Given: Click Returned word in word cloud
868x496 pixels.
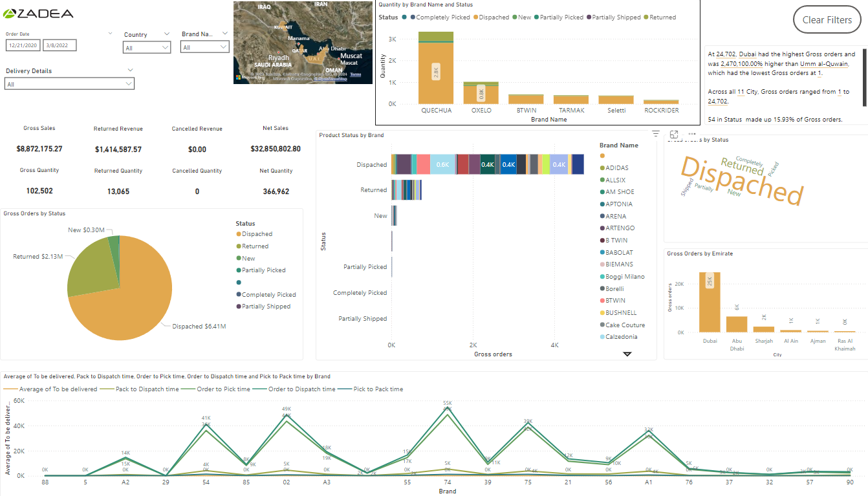Looking at the screenshot, I should [x=742, y=166].
